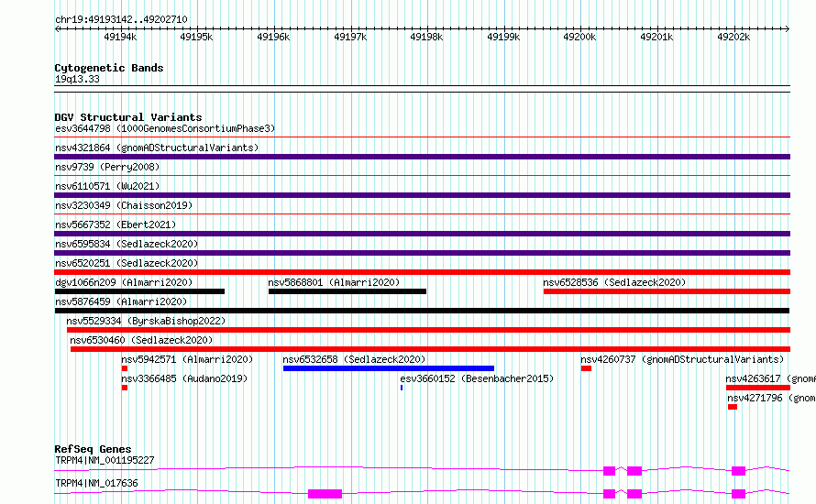Click the black bar of nsv5868801 (Almarri2020)

(347, 291)
